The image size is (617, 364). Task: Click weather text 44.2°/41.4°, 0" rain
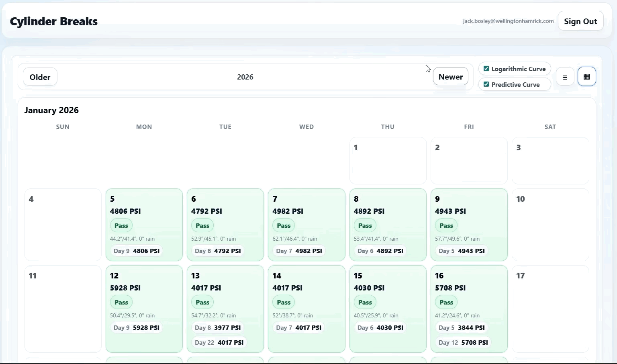point(132,239)
